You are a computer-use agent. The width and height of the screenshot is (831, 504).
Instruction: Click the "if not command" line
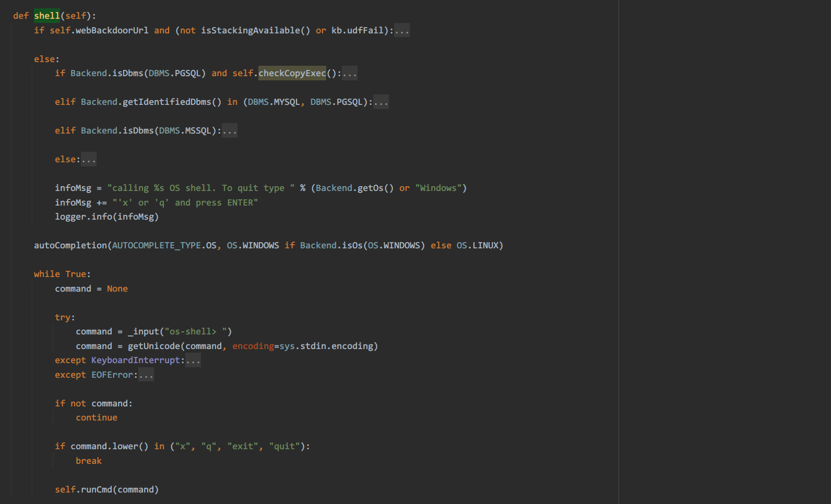click(94, 403)
